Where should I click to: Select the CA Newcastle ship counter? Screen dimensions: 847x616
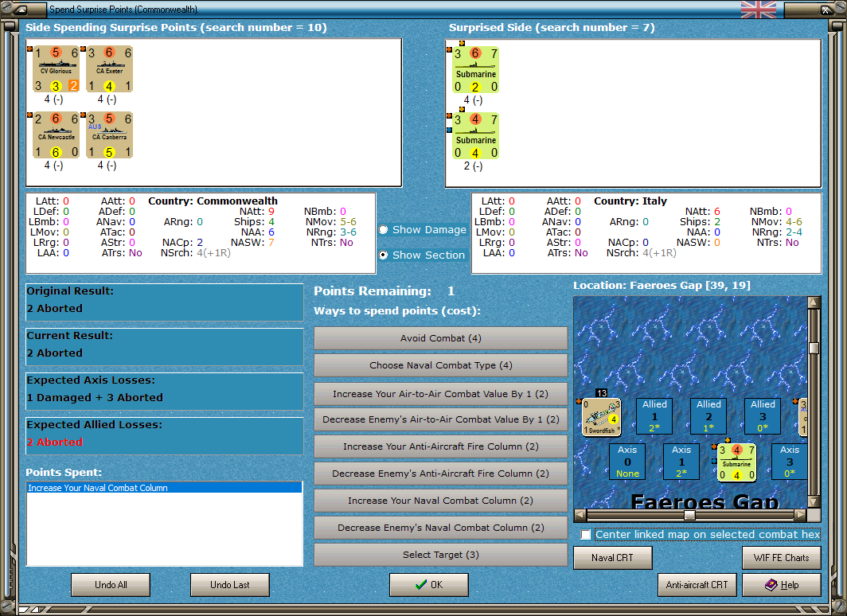tap(57, 135)
